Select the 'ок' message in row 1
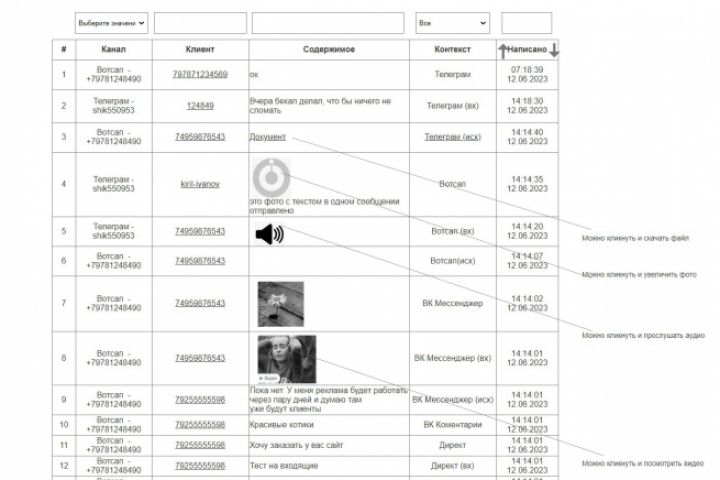 [x=254, y=74]
